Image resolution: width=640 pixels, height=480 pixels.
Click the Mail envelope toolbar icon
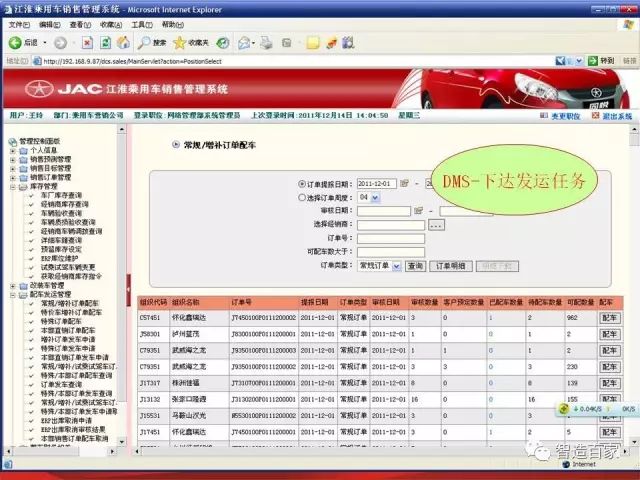[x=244, y=42]
